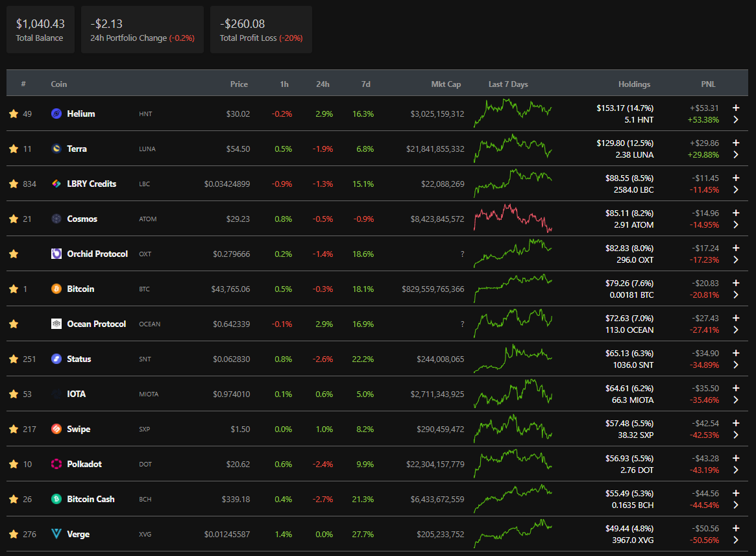This screenshot has height=556, width=756.
Task: Click the Terra coin logo icon
Action: [56, 149]
